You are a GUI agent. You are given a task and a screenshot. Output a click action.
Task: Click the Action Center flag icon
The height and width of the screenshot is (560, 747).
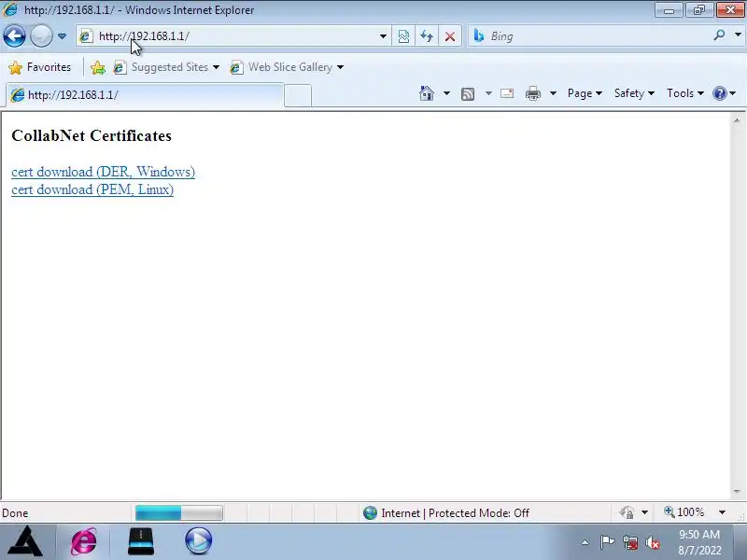[x=607, y=542]
